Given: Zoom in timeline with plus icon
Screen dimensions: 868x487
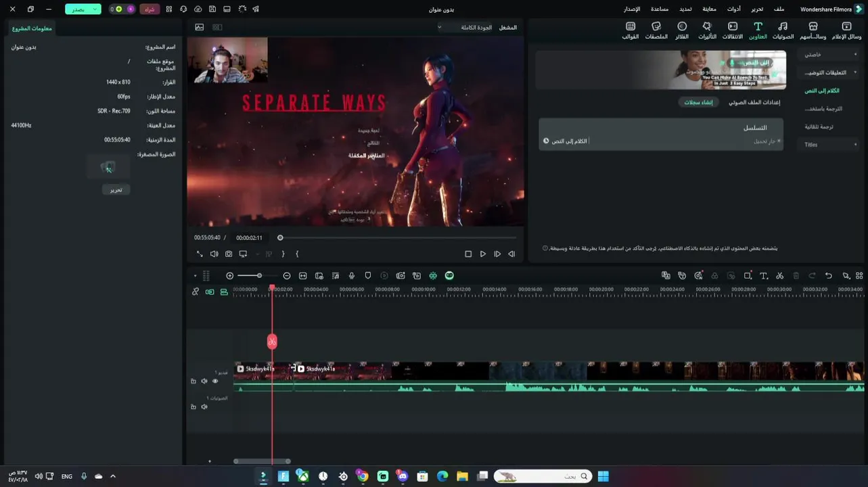Looking at the screenshot, I should tap(230, 276).
